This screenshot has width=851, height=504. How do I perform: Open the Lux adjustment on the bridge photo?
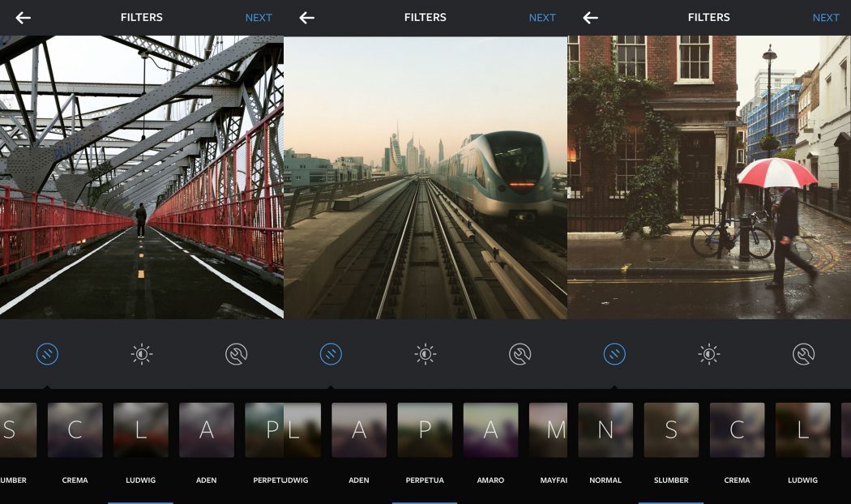pyautogui.click(x=141, y=352)
